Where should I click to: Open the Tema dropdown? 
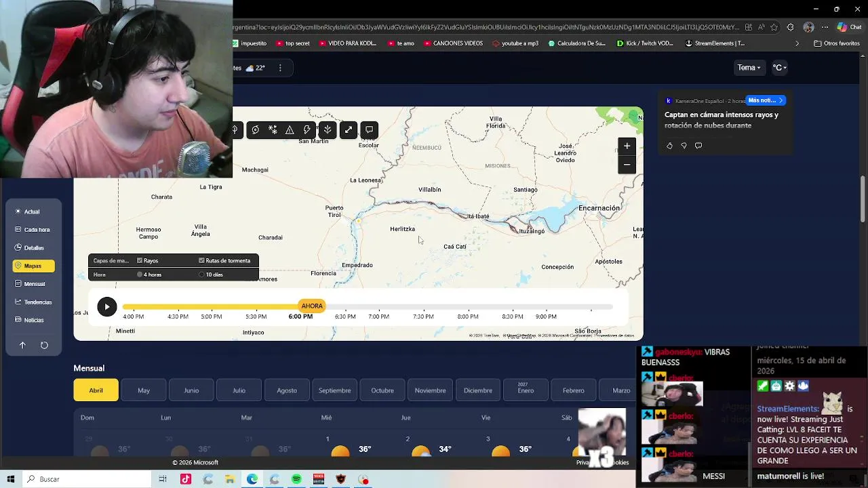point(749,68)
